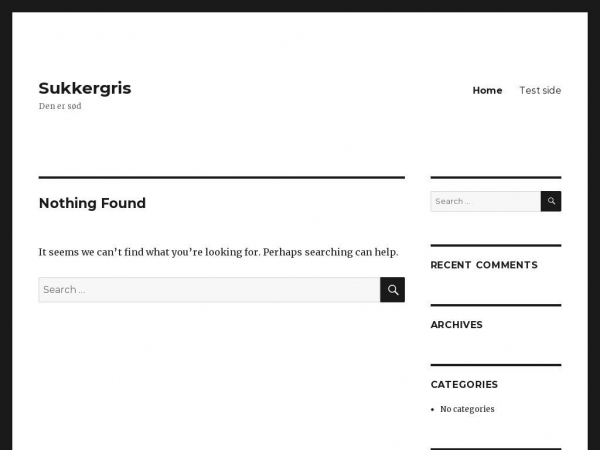Click the sentence Perhaps searching can help

coord(331,252)
